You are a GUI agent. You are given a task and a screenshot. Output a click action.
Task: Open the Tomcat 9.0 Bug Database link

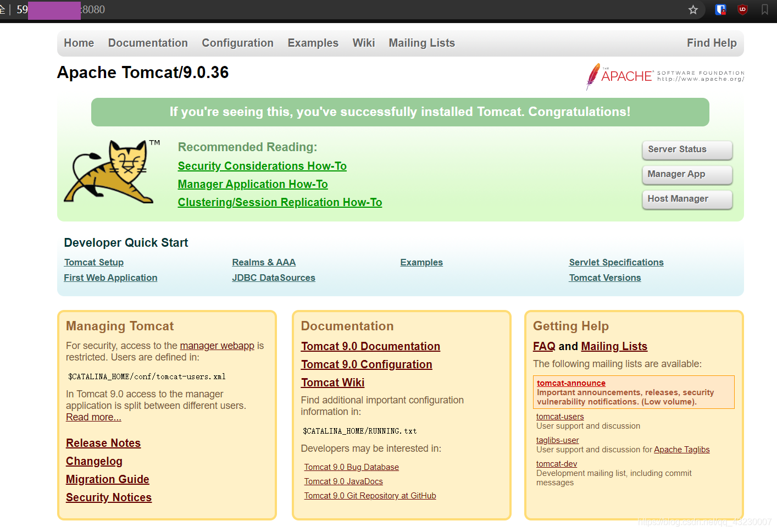[352, 467]
